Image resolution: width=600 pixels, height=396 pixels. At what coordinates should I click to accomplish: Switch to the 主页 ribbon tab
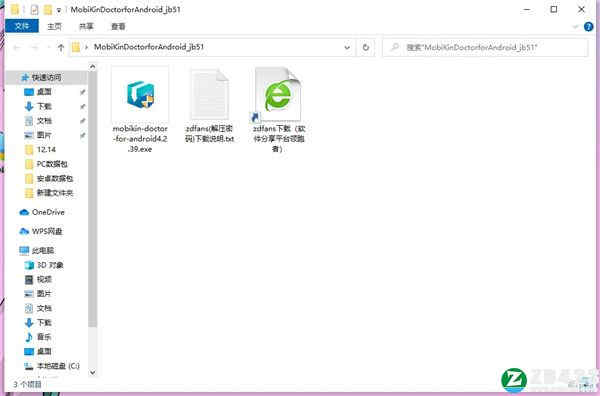pyautogui.click(x=54, y=26)
